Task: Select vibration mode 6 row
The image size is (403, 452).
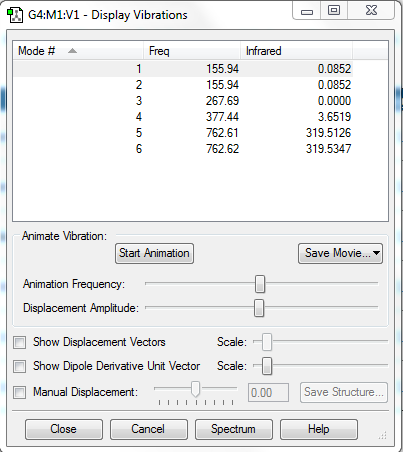Action: tap(183, 149)
